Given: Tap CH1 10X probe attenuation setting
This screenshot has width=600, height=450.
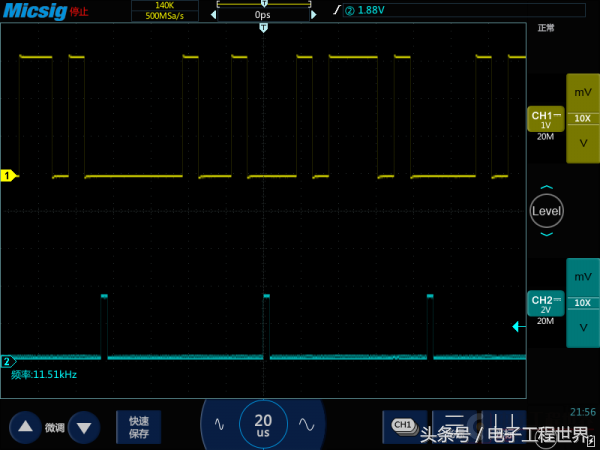Looking at the screenshot, I should (x=583, y=119).
